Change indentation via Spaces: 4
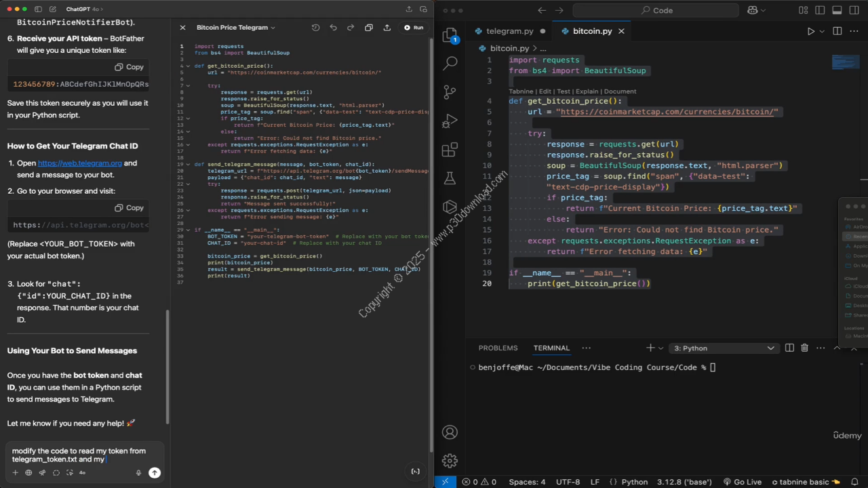This screenshot has width=868, height=488. 527,482
